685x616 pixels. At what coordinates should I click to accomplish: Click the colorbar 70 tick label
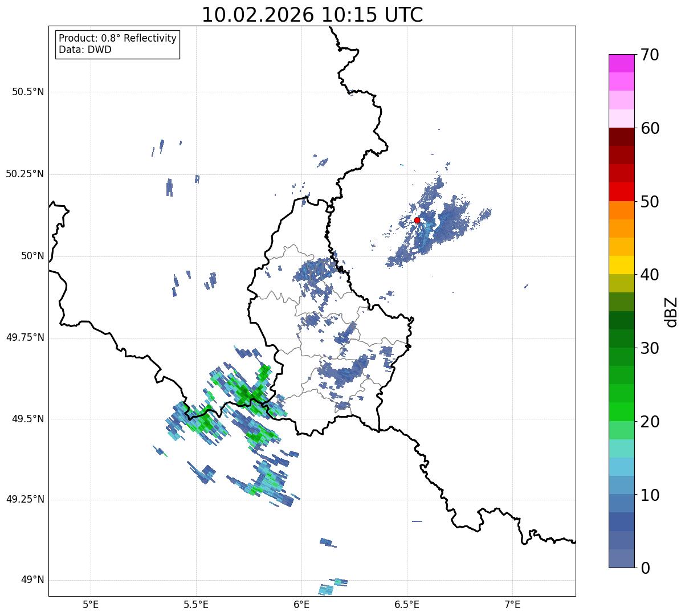pyautogui.click(x=650, y=55)
